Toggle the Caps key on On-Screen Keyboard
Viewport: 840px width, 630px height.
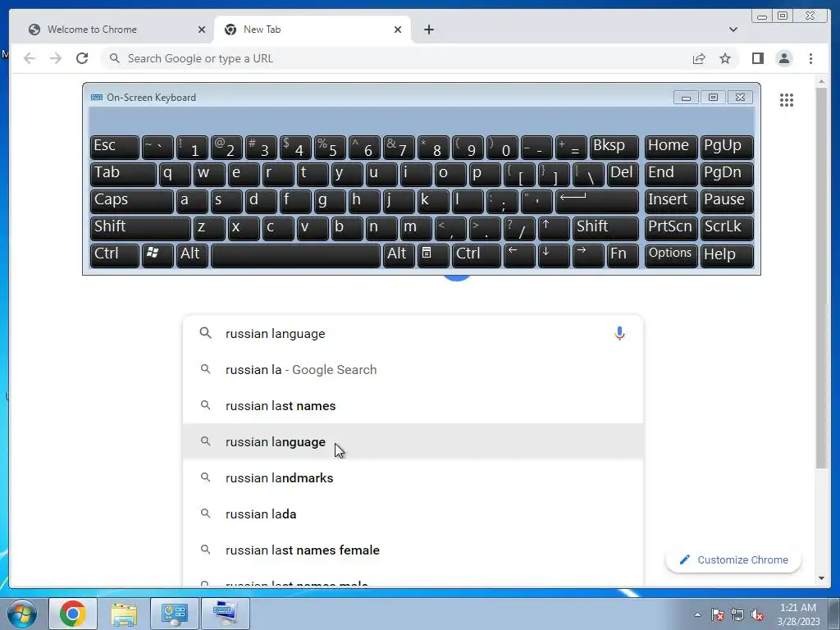(132, 201)
